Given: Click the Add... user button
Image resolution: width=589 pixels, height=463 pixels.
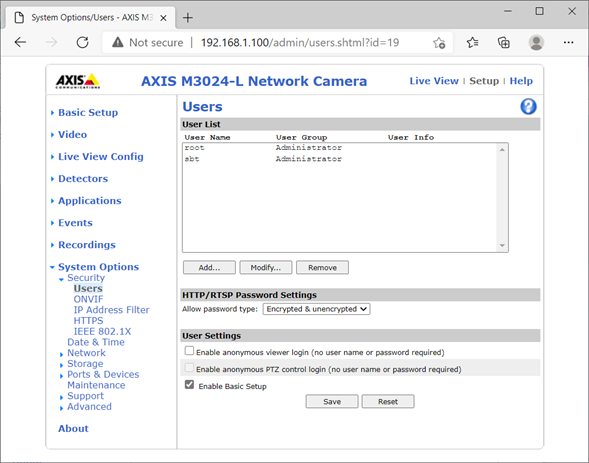Looking at the screenshot, I should [209, 268].
